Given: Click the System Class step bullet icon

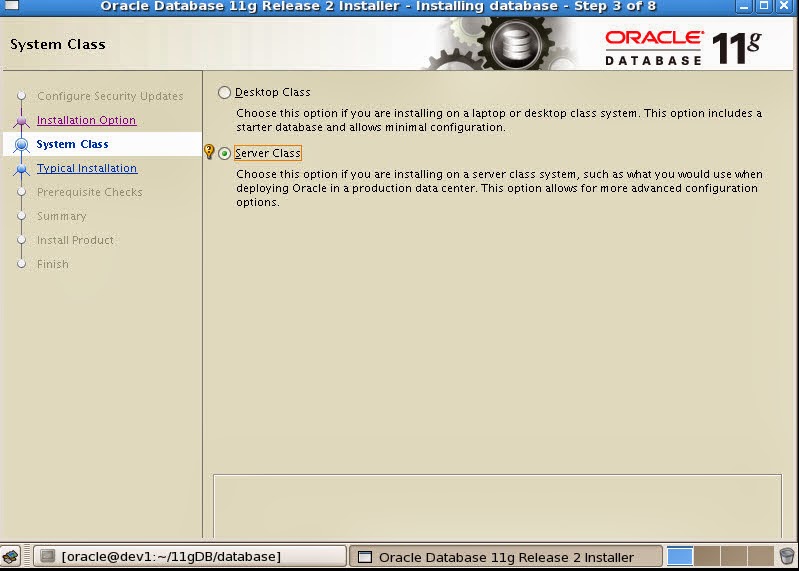Looking at the screenshot, I should tap(21, 145).
